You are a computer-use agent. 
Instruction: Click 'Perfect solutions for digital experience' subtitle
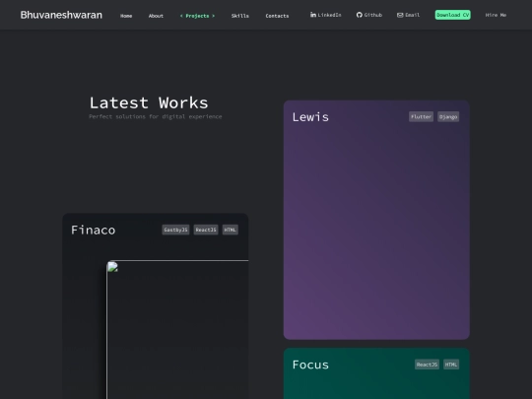[156, 116]
